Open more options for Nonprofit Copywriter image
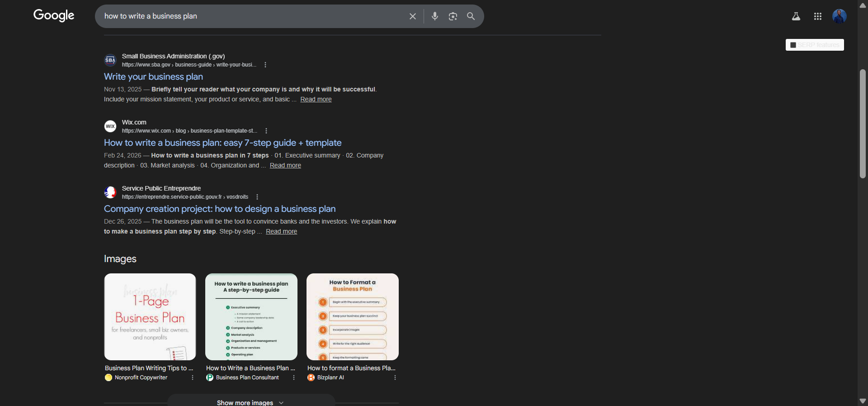Screen dimensions: 868x406 (193, 377)
